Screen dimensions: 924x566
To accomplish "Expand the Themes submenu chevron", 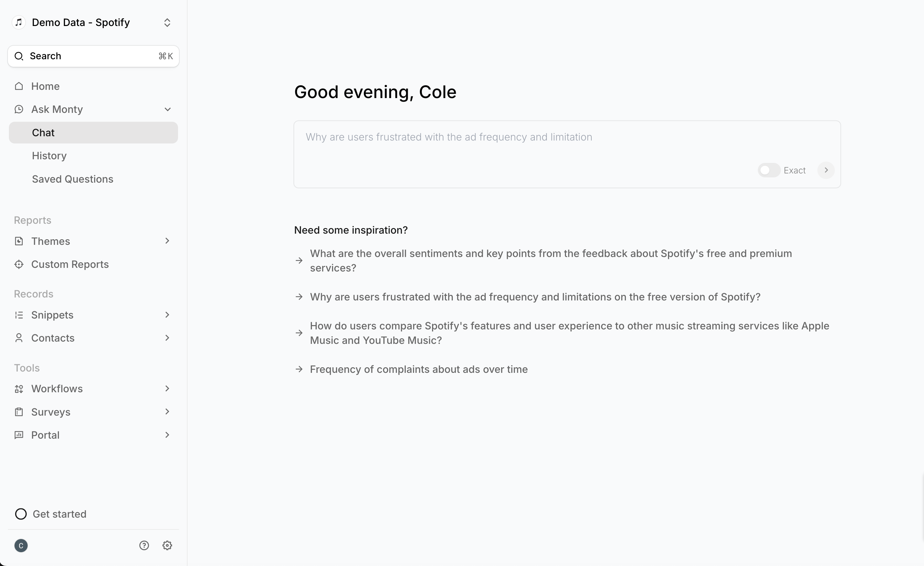I will click(x=167, y=241).
